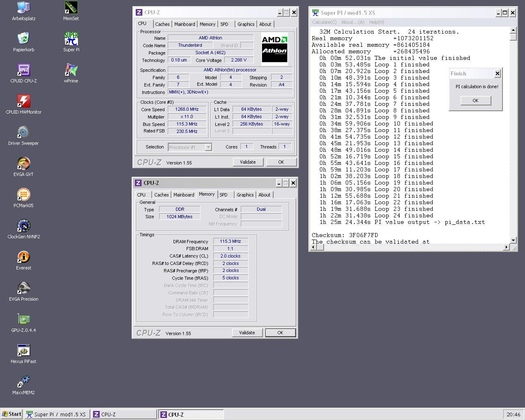525x420 pixels.
Task: Select the GPU-Z.0.4.4 desktop icon
Action: tap(23, 322)
